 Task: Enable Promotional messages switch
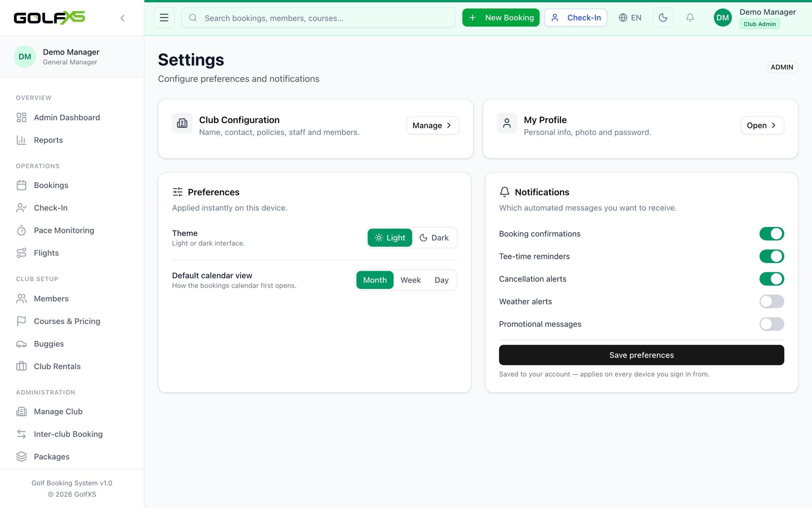pos(772,324)
